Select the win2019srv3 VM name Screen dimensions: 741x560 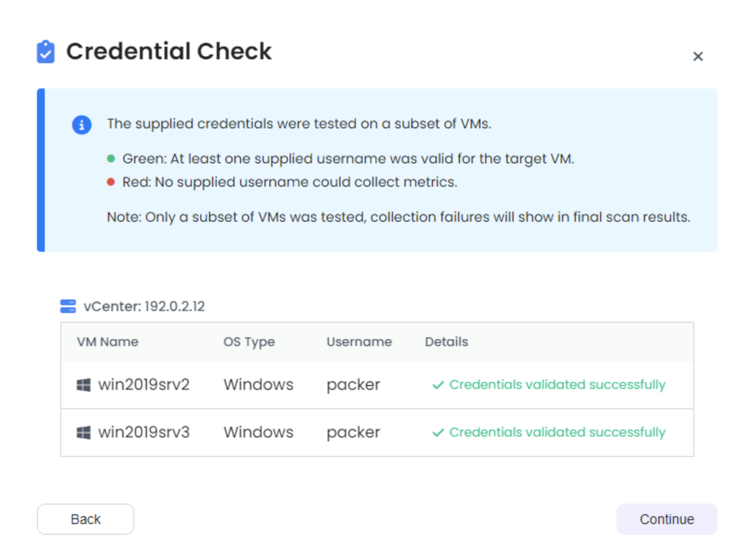pyautogui.click(x=143, y=432)
